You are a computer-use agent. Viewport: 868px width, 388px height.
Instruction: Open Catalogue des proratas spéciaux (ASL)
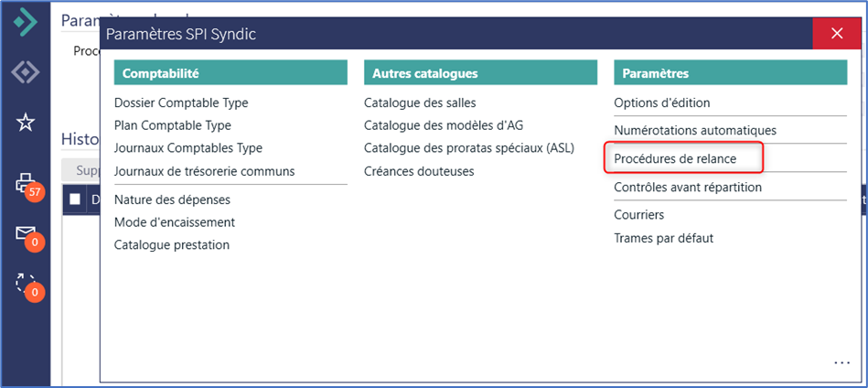pos(469,148)
